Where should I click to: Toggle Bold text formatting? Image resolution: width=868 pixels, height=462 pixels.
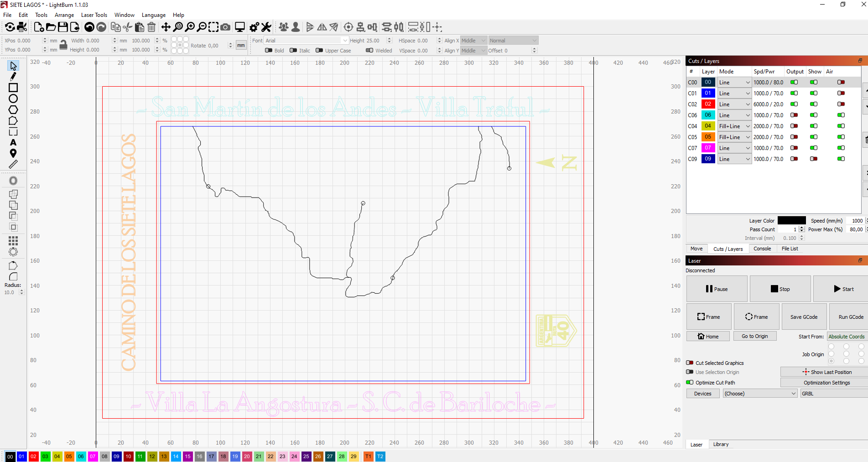pos(269,50)
